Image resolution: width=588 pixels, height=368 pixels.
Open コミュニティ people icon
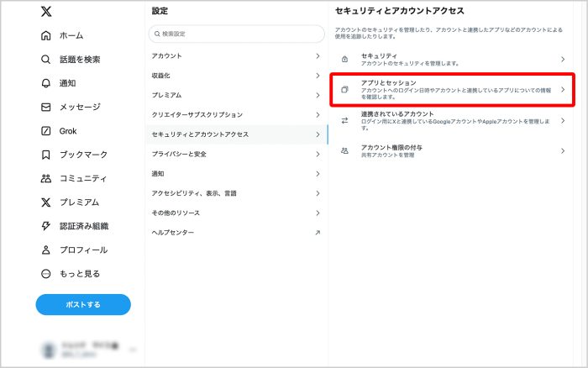pyautogui.click(x=46, y=178)
